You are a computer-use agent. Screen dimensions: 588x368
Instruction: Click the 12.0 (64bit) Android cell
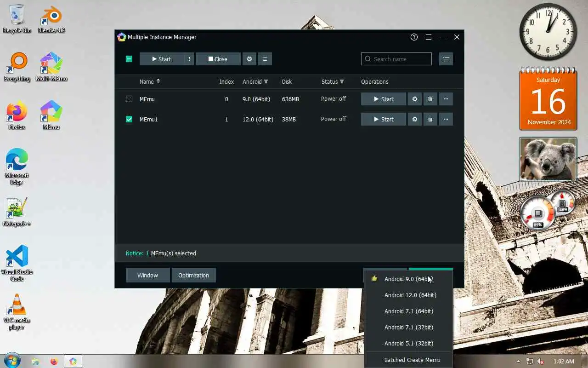point(258,119)
